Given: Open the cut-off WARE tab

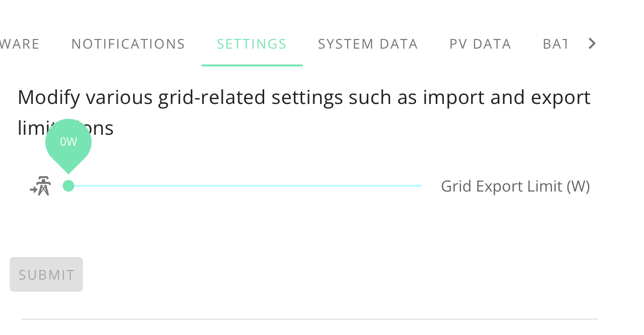Looking at the screenshot, I should (20, 44).
